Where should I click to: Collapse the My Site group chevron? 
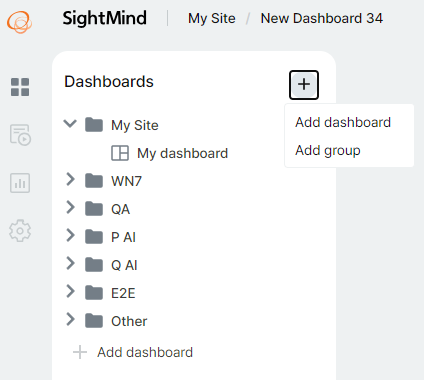tap(70, 124)
